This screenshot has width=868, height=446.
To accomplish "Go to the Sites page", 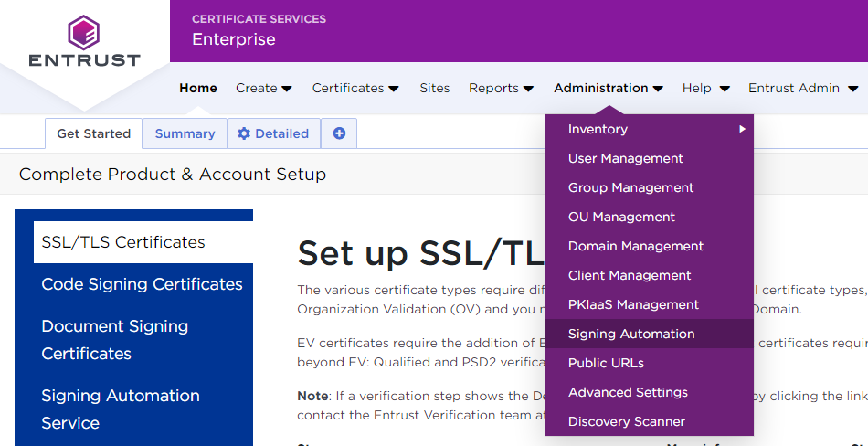I will tap(435, 88).
